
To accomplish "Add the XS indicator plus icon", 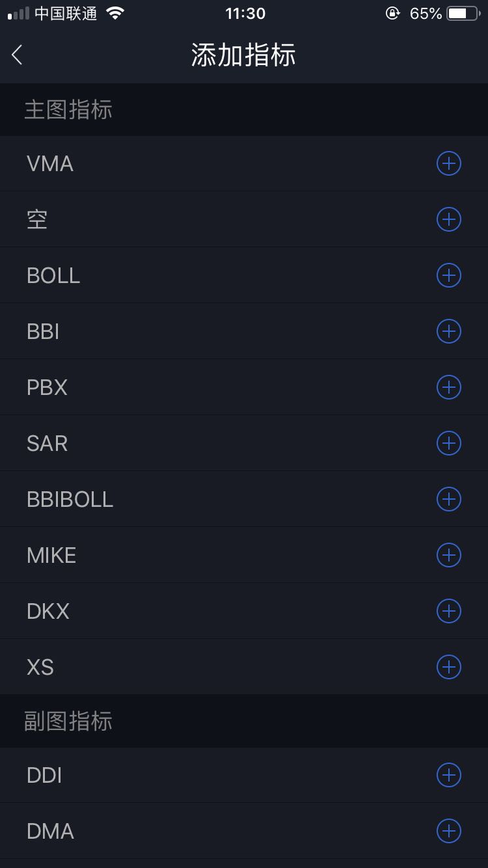I will [x=448, y=667].
